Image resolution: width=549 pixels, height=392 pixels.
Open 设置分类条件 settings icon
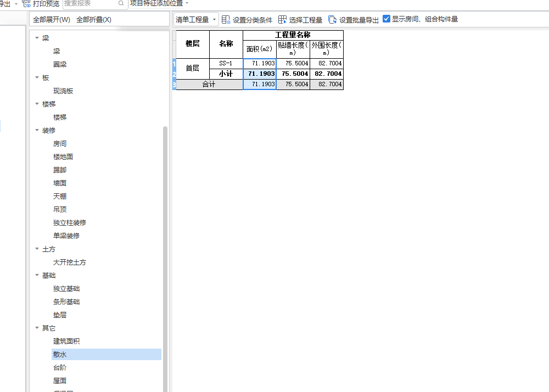tap(226, 20)
